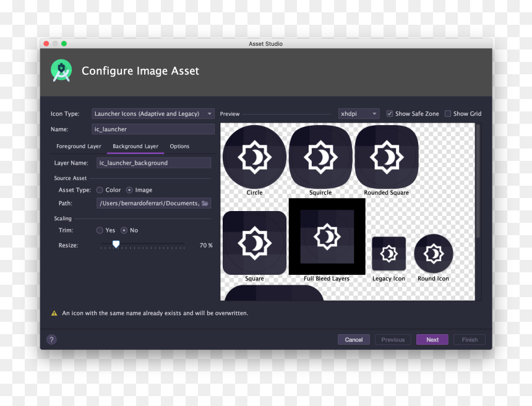Click the Previous button

tap(393, 339)
